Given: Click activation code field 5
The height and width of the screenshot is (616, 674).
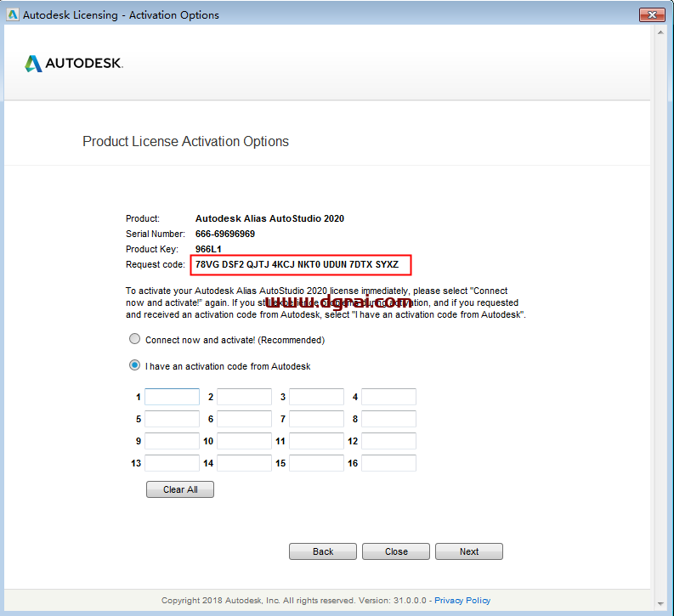Looking at the screenshot, I should (172, 419).
